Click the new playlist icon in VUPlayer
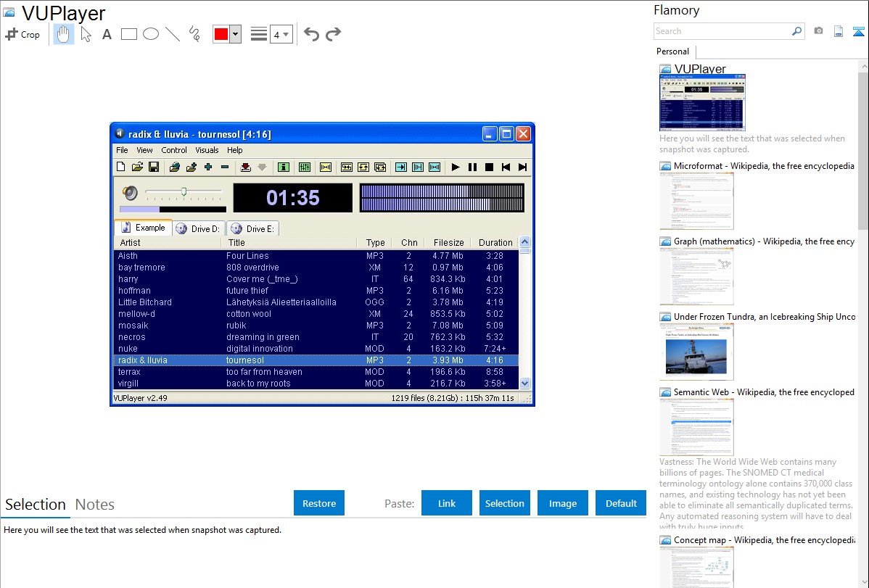The width and height of the screenshot is (869, 588). point(121,167)
